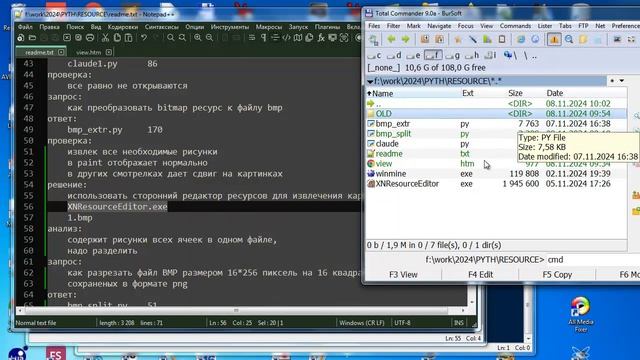This screenshot has height=360, width=640.
Task: Select drive g button
Action: pyautogui.click(x=452, y=55)
